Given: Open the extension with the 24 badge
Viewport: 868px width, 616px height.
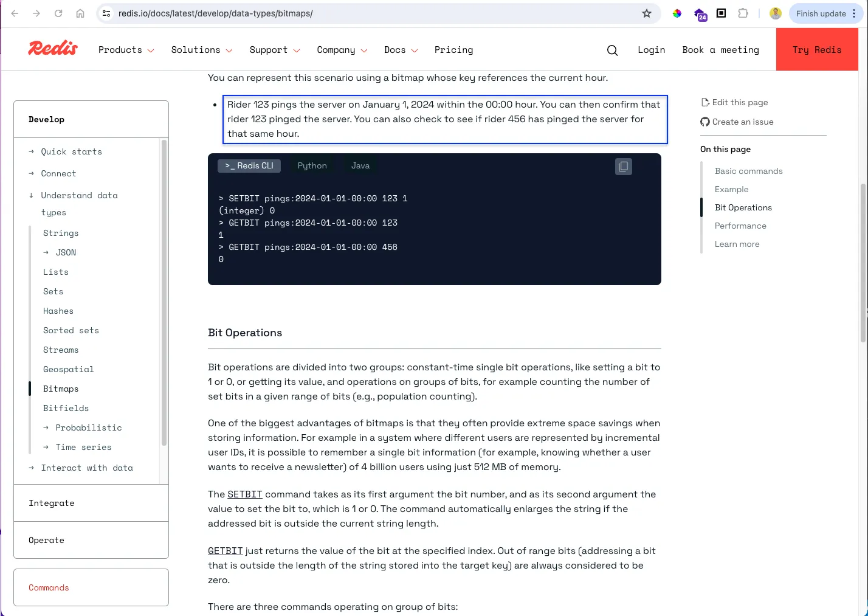Looking at the screenshot, I should pyautogui.click(x=700, y=14).
